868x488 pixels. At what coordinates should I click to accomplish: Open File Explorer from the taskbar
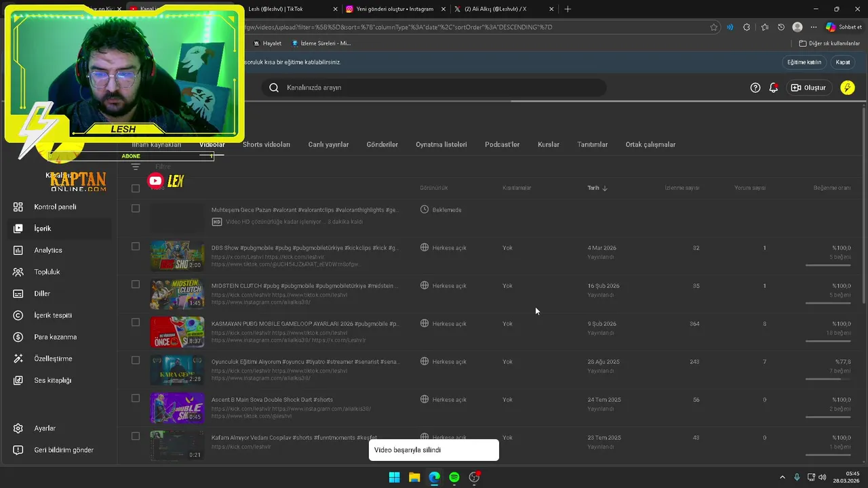coord(414,477)
